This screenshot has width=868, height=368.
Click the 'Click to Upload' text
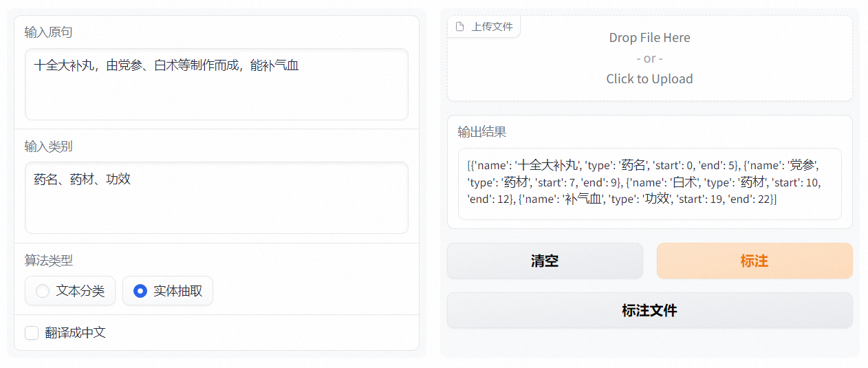(x=649, y=79)
